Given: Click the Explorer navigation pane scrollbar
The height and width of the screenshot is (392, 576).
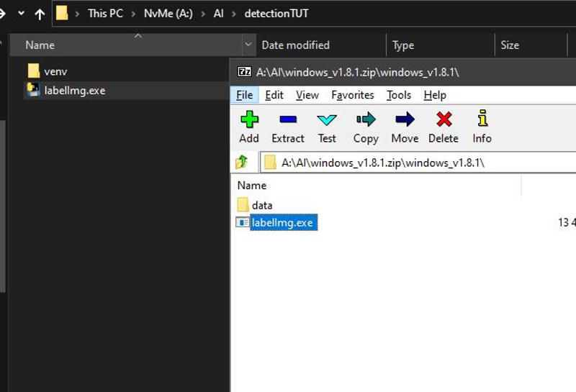Looking at the screenshot, I should tap(3, 206).
